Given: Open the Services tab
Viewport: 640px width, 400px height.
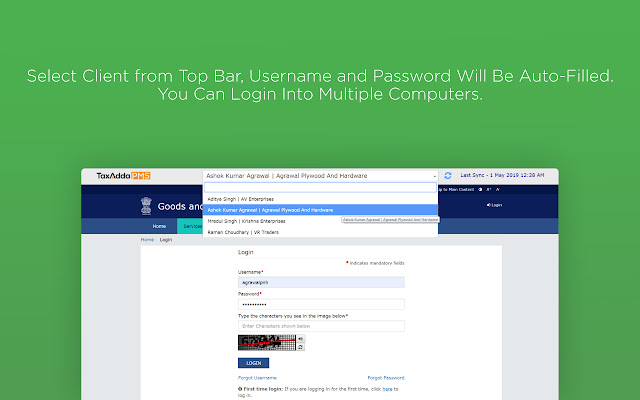Looking at the screenshot, I should click(x=190, y=226).
